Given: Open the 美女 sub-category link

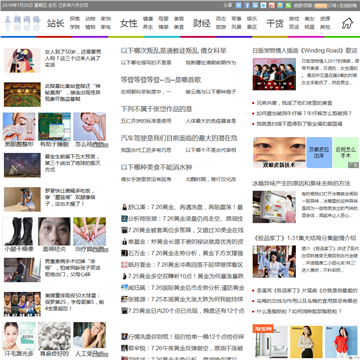Looking at the screenshot, I should pos(309,19).
